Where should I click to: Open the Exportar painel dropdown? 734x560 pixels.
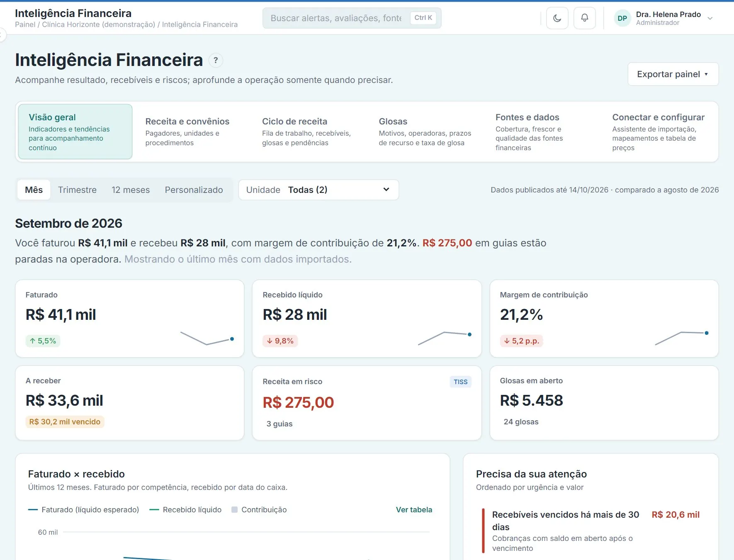[x=673, y=74]
